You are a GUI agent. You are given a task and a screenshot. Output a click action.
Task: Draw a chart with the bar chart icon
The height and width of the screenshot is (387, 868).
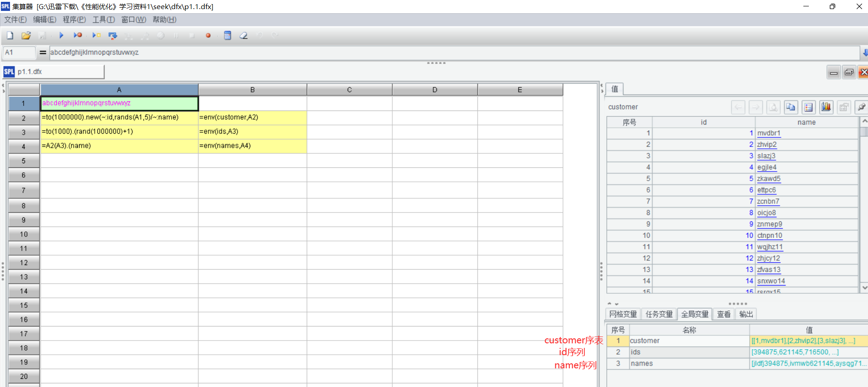click(826, 107)
